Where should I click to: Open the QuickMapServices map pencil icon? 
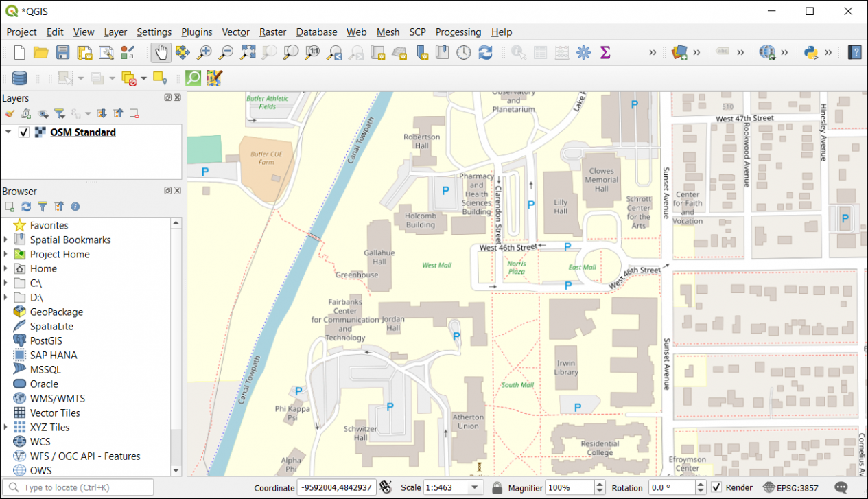point(215,78)
